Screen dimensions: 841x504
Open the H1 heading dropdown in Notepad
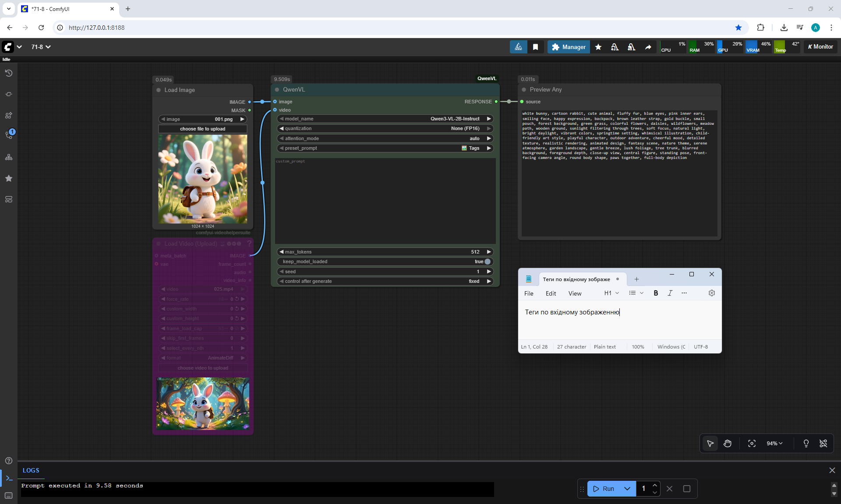click(x=611, y=293)
